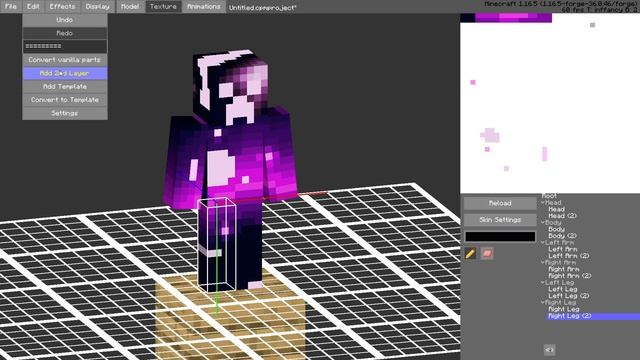This screenshot has height=360, width=640.
Task: Select the Body part under Body group
Action: click(x=557, y=229)
